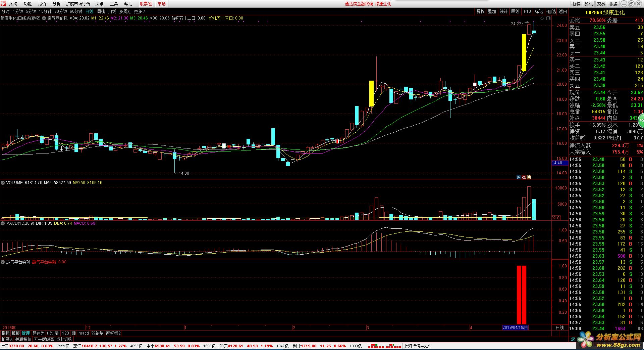Click the 资讯 button at top right
This screenshot has width=644, height=350.
point(589,4)
